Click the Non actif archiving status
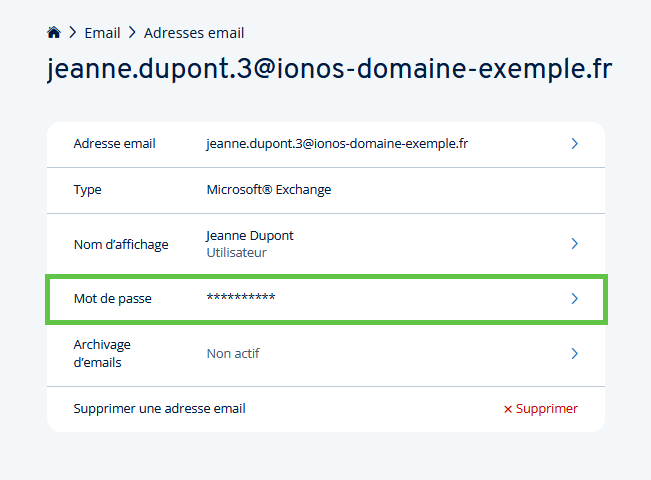 click(233, 353)
